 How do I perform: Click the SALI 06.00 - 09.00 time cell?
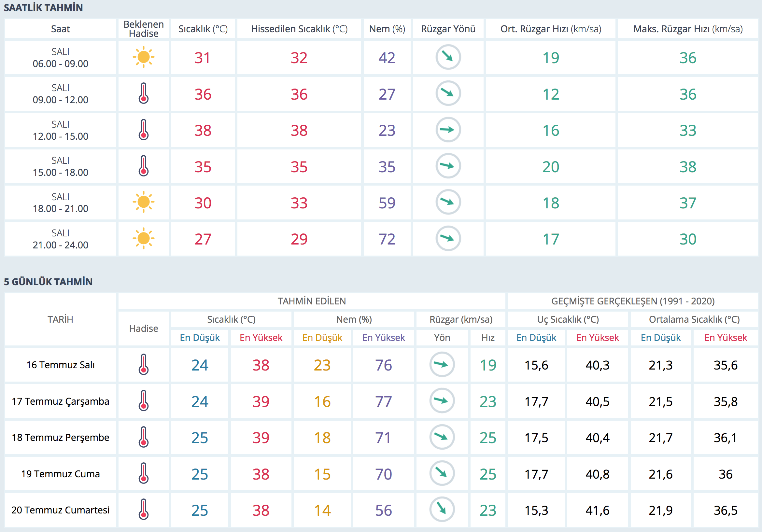(60, 57)
